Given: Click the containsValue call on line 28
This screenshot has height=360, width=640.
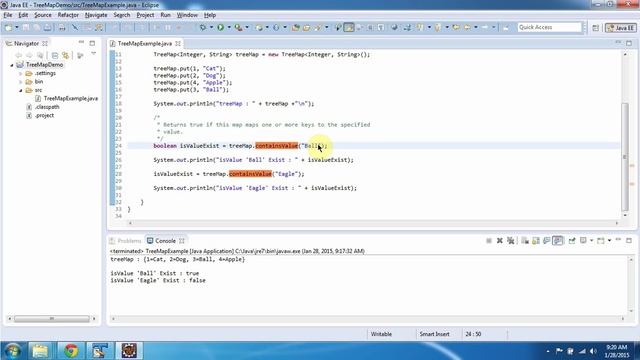Looking at the screenshot, I should [x=250, y=174].
